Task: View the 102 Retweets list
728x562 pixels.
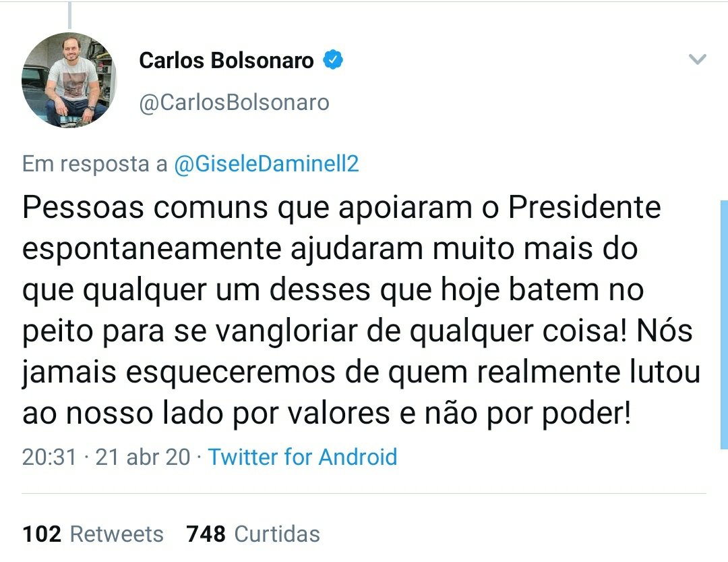Action: [93, 534]
